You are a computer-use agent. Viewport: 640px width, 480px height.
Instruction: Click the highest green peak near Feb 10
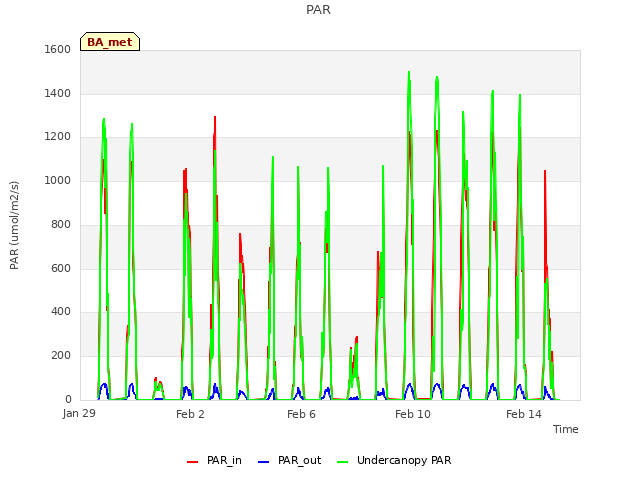click(409, 73)
